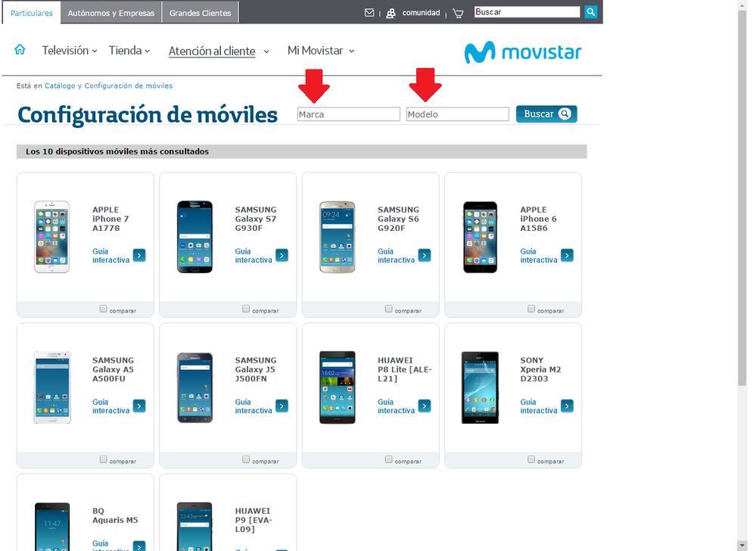
Task: Open the Guía interactiva arrow for iPhone 7
Action: pos(139,255)
